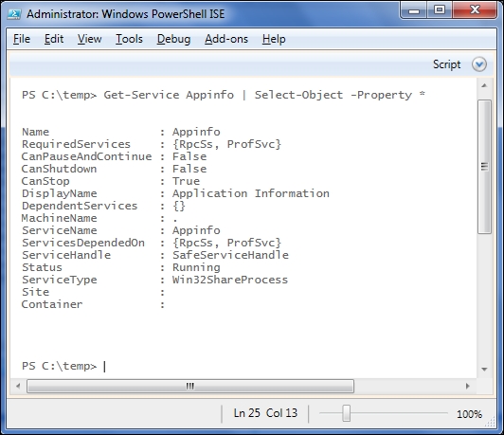Open the Debug menu

(173, 39)
